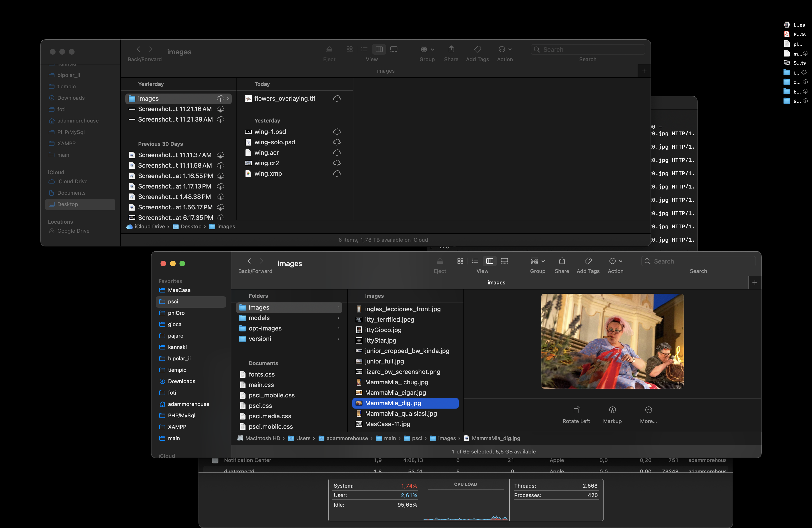
Task: Click iCloud download icon for flowers_overlaying.tif
Action: point(337,99)
